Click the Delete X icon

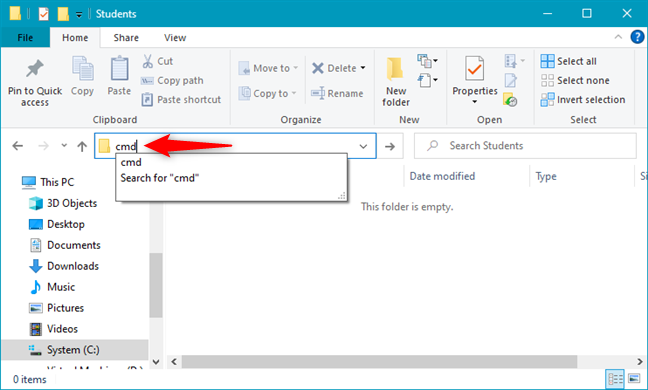click(317, 68)
